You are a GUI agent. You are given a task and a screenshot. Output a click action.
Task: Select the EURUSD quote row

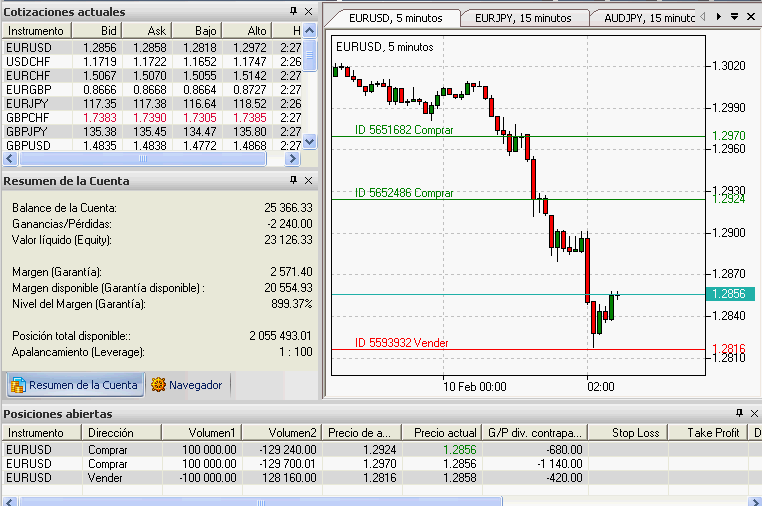coord(153,48)
